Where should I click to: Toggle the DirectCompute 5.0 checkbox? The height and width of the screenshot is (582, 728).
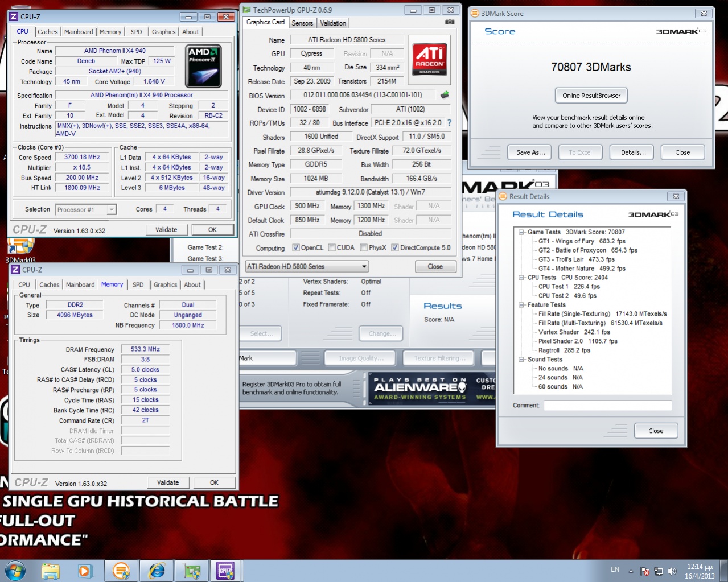point(395,247)
